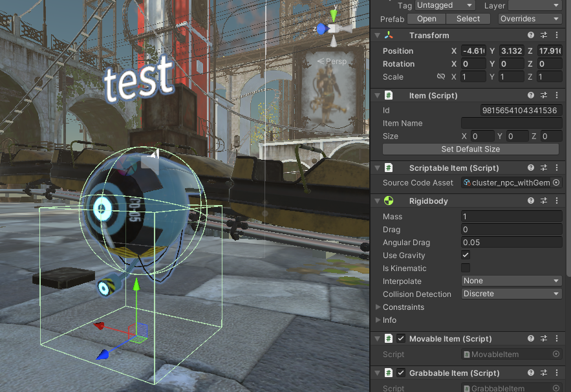Screen dimensions: 571x392
Task: Open Rigidbody more options menu
Action: point(557,201)
